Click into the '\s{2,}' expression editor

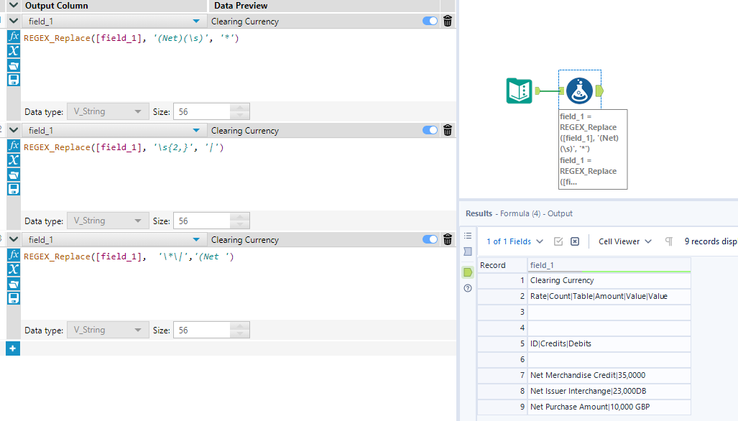point(238,174)
